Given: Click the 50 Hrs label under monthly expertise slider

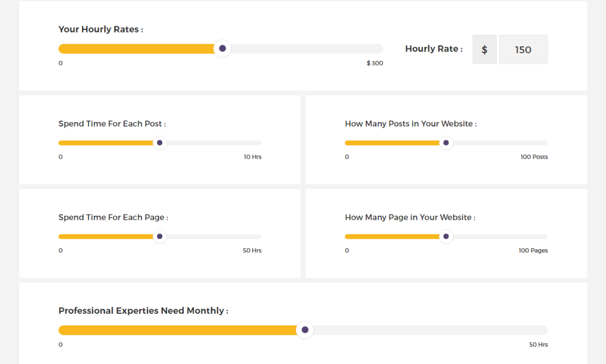Looking at the screenshot, I should coord(538,344).
